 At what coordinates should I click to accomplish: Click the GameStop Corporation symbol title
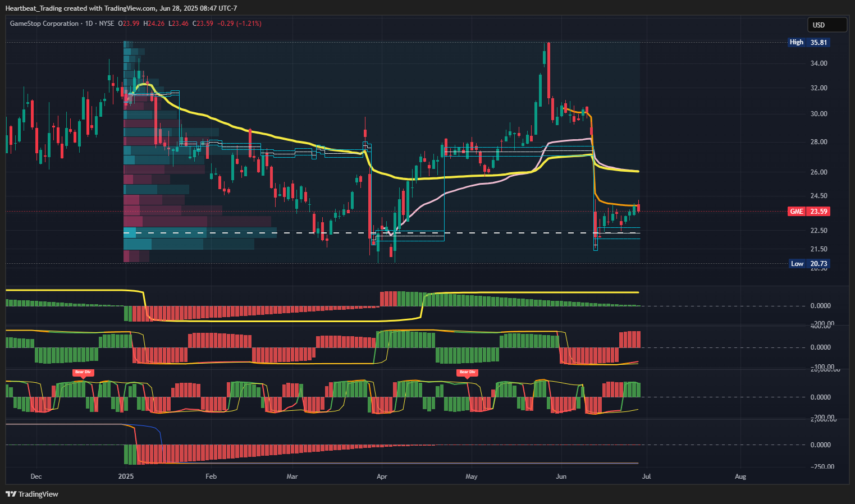coord(44,24)
